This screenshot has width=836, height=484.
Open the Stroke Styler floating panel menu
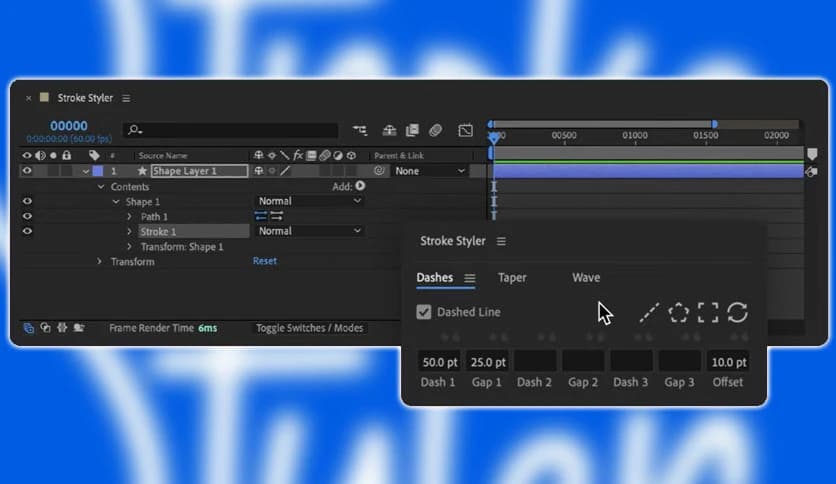coord(501,241)
